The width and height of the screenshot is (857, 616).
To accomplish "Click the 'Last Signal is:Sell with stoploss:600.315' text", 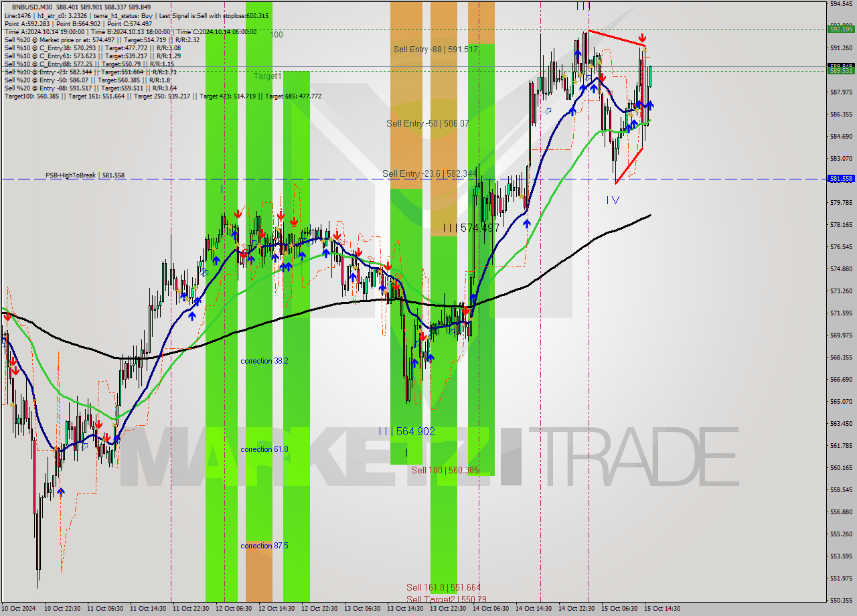I will [x=212, y=15].
